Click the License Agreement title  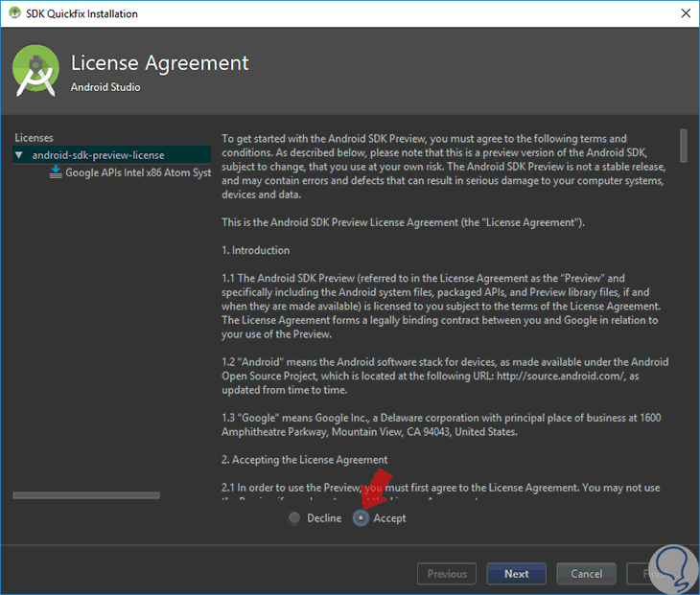coord(160,63)
